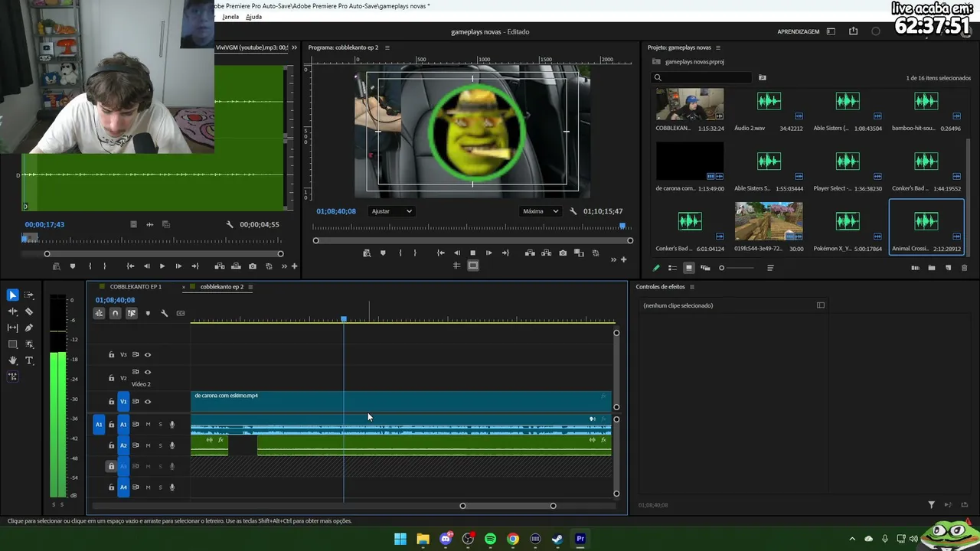The height and width of the screenshot is (551, 980).
Task: Open the Máxima playback resolution dropdown
Action: click(x=541, y=211)
